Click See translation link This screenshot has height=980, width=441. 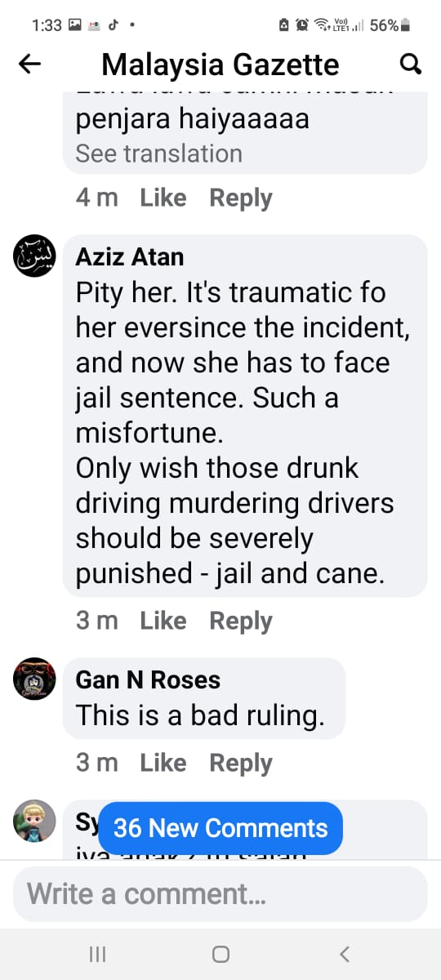coord(158,154)
